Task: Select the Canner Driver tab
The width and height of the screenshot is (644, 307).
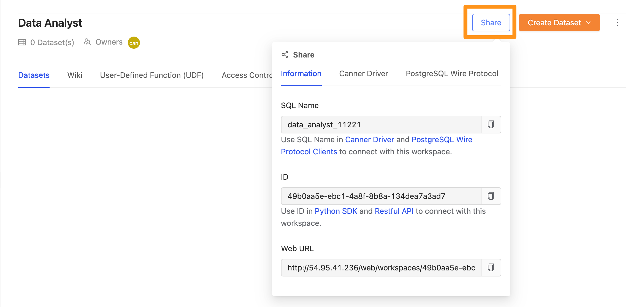Action: 364,74
